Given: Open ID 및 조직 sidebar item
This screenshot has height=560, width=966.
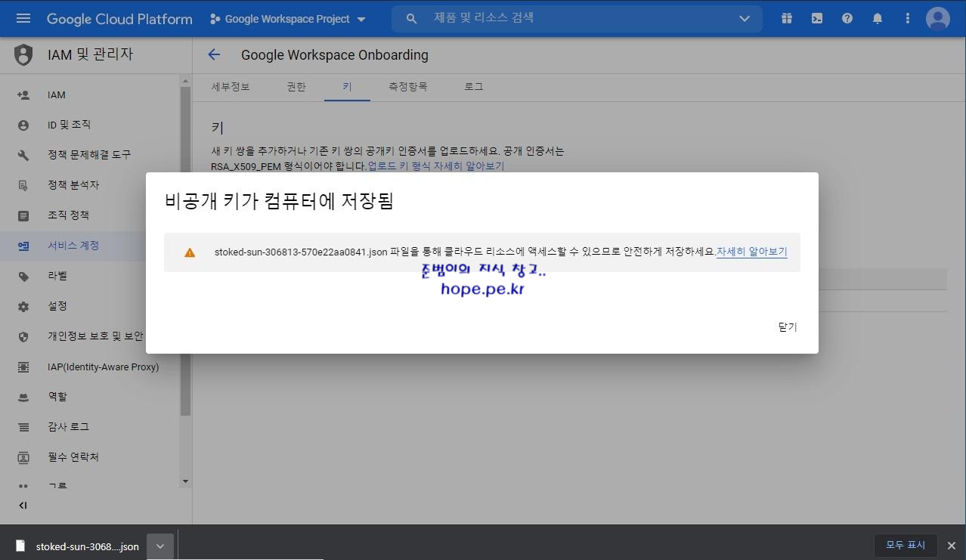Looking at the screenshot, I should (91, 125).
